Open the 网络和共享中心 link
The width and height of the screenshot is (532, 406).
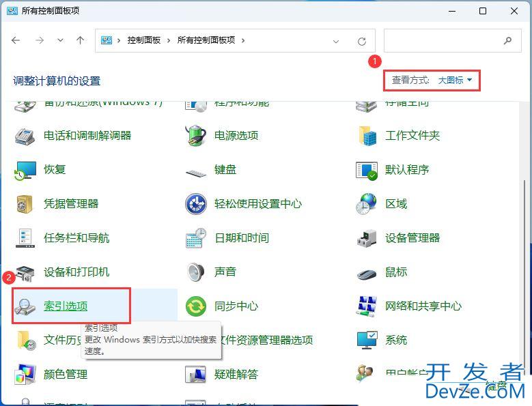423,306
